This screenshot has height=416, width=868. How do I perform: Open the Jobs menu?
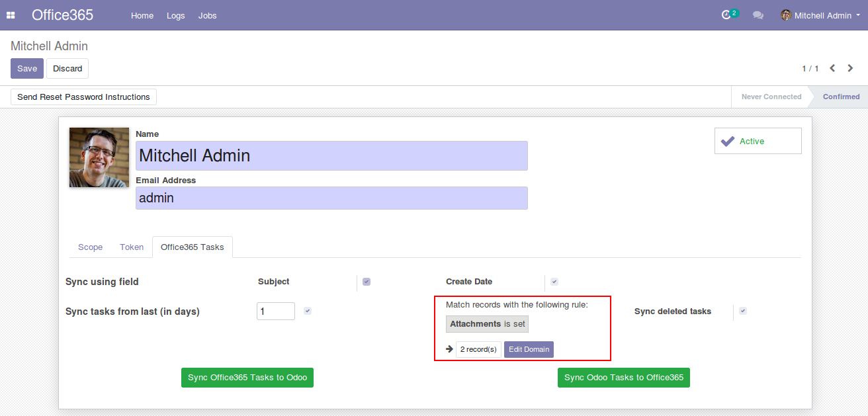[x=207, y=15]
